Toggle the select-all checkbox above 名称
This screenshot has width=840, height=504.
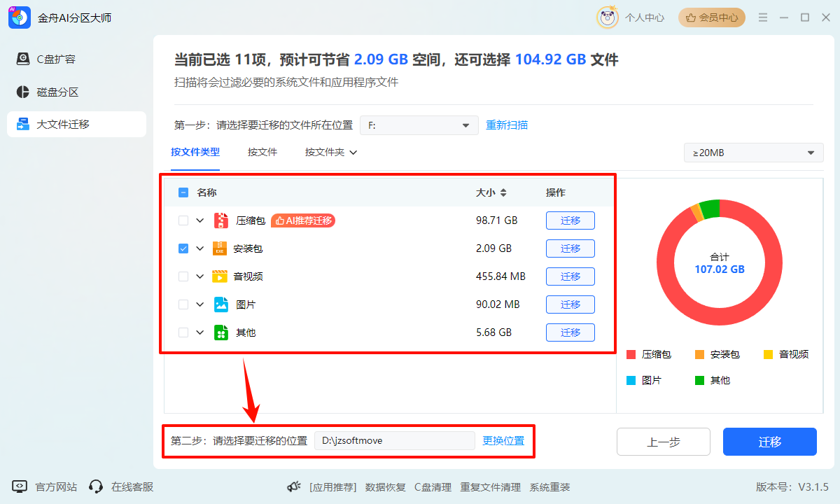coord(183,192)
